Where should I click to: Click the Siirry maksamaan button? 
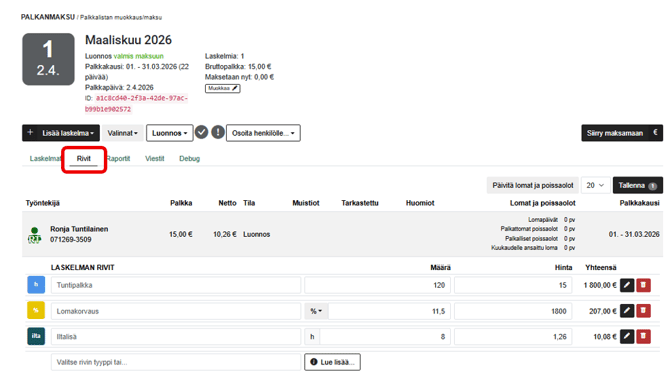tap(622, 133)
